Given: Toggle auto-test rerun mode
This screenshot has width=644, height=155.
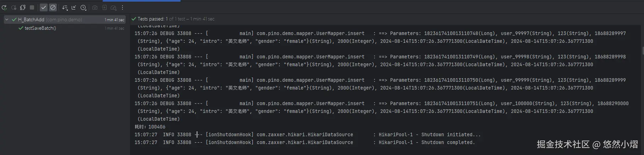Looking at the screenshot, I should pos(23,7).
